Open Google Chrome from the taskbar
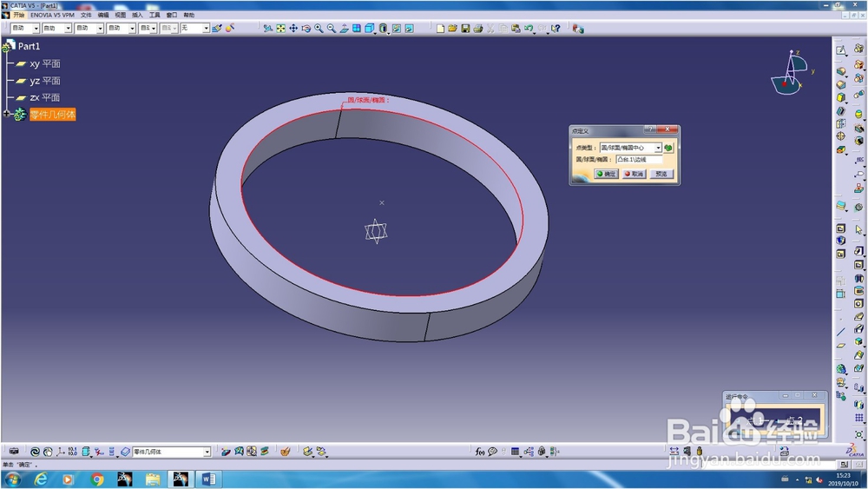 [97, 479]
